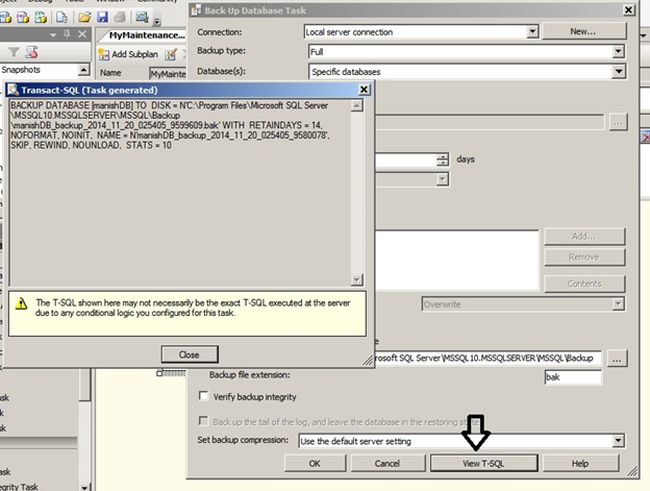This screenshot has width=650, height=491.
Task: Click the Object Explorer stop icon
Action: pyautogui.click(x=32, y=52)
